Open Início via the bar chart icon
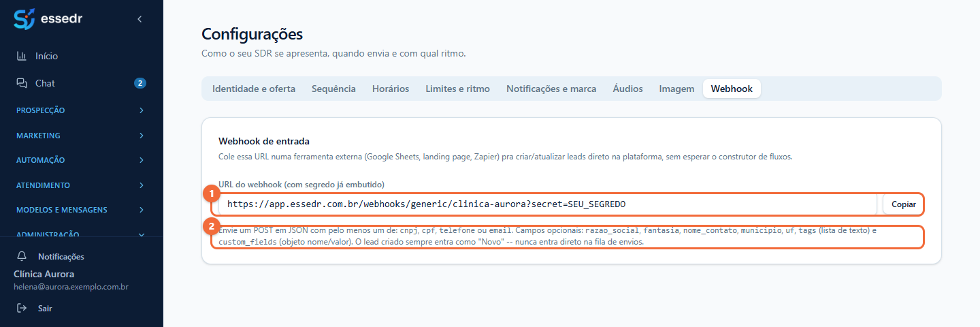This screenshot has width=980, height=327. click(22, 56)
